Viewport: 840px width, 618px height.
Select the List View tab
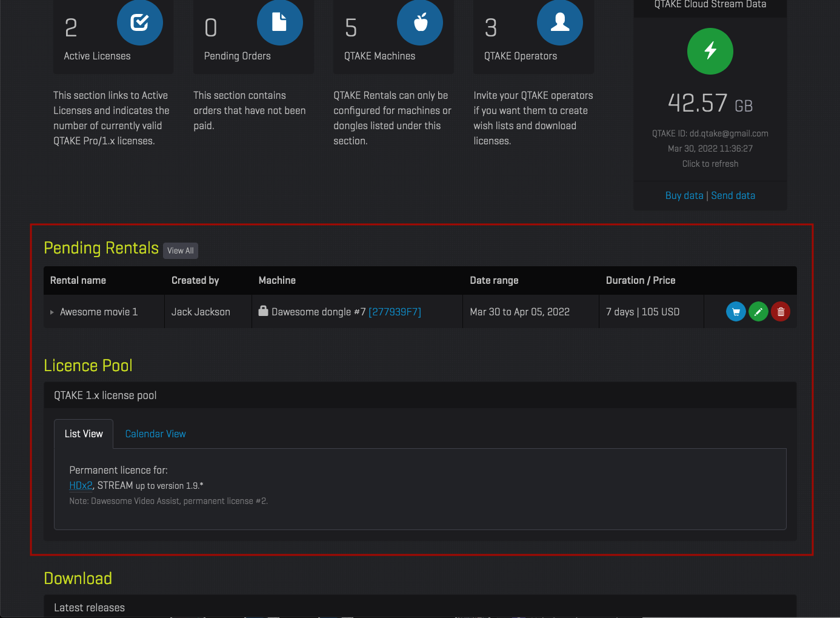(84, 434)
